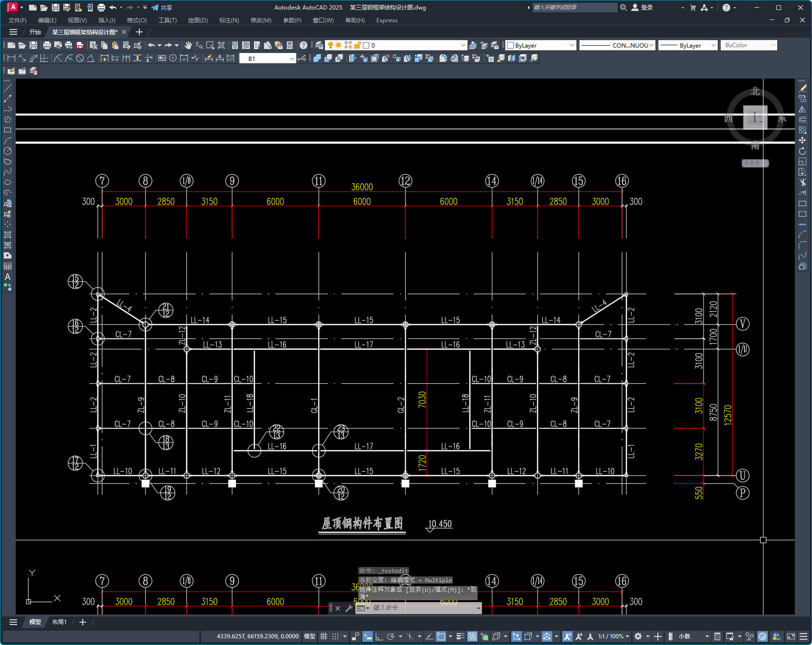
Task: Select the Circle tool in Draw toolbar
Action: (x=8, y=151)
